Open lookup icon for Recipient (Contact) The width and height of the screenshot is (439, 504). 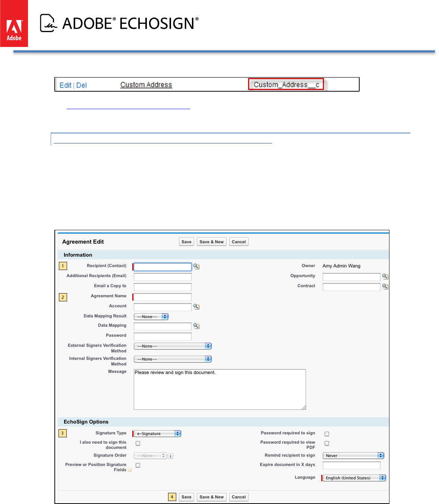pos(196,266)
